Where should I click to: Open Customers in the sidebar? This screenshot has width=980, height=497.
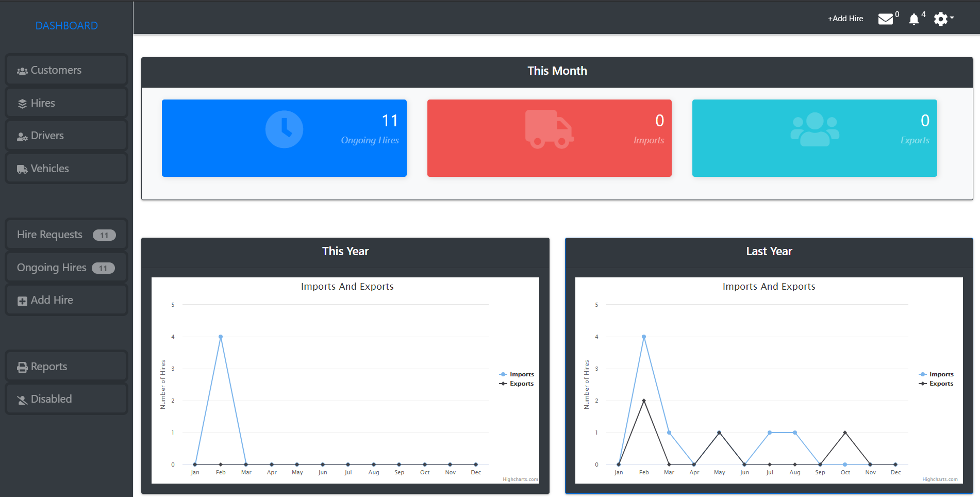pos(67,70)
